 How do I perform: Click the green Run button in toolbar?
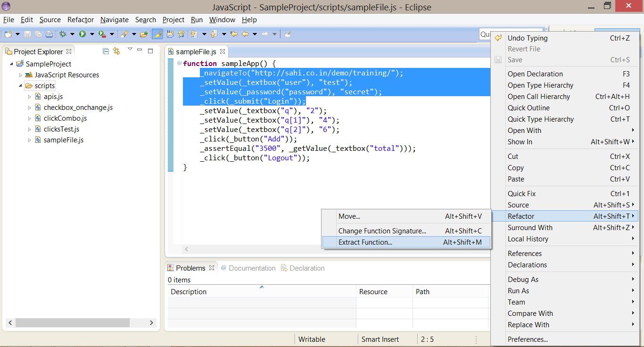(x=83, y=34)
